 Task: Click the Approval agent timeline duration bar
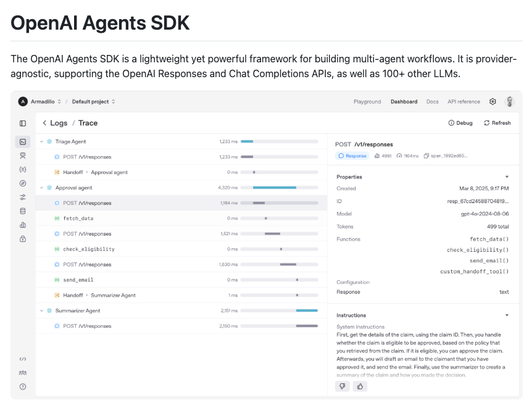point(275,188)
